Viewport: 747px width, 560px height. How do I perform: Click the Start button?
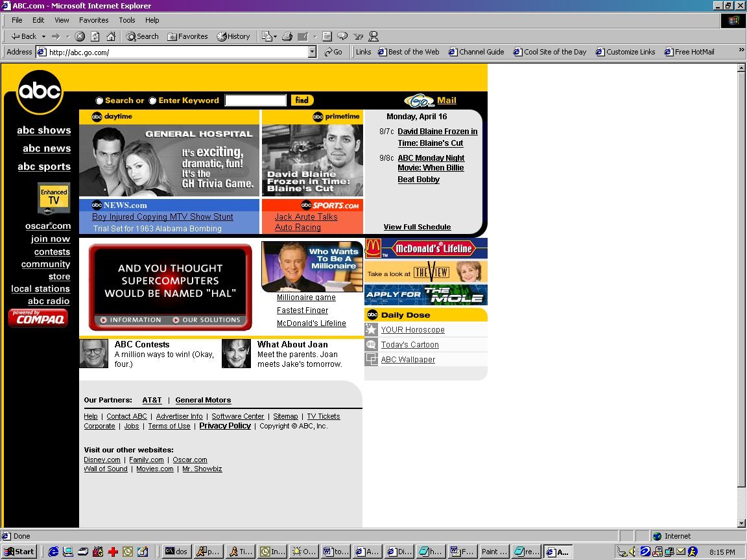click(19, 552)
